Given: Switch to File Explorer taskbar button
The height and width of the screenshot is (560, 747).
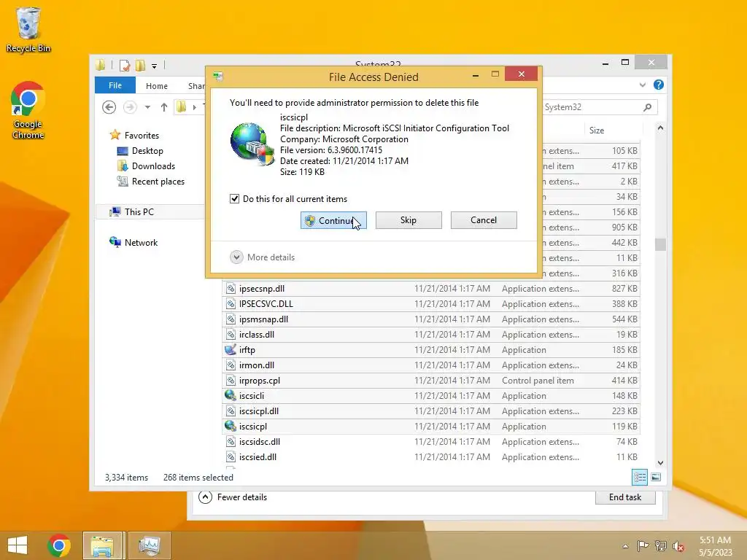Looking at the screenshot, I should pyautogui.click(x=102, y=545).
